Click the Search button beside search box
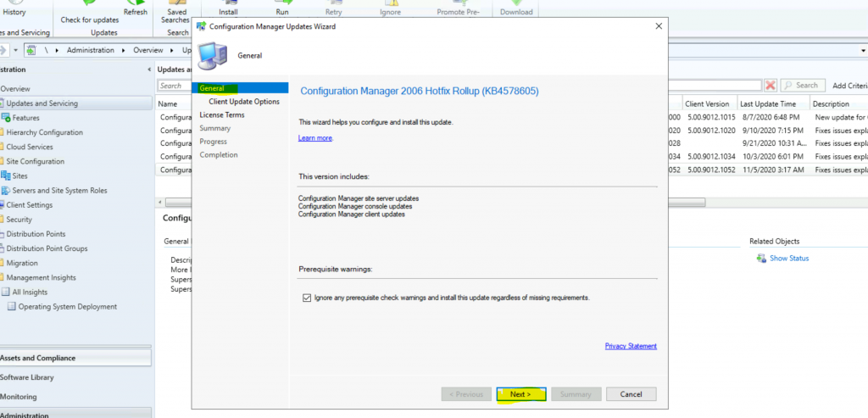868x418 pixels. pyautogui.click(x=802, y=86)
